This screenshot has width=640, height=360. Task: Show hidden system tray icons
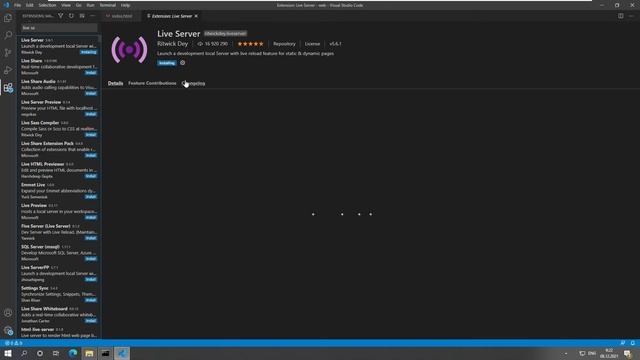click(x=566, y=353)
